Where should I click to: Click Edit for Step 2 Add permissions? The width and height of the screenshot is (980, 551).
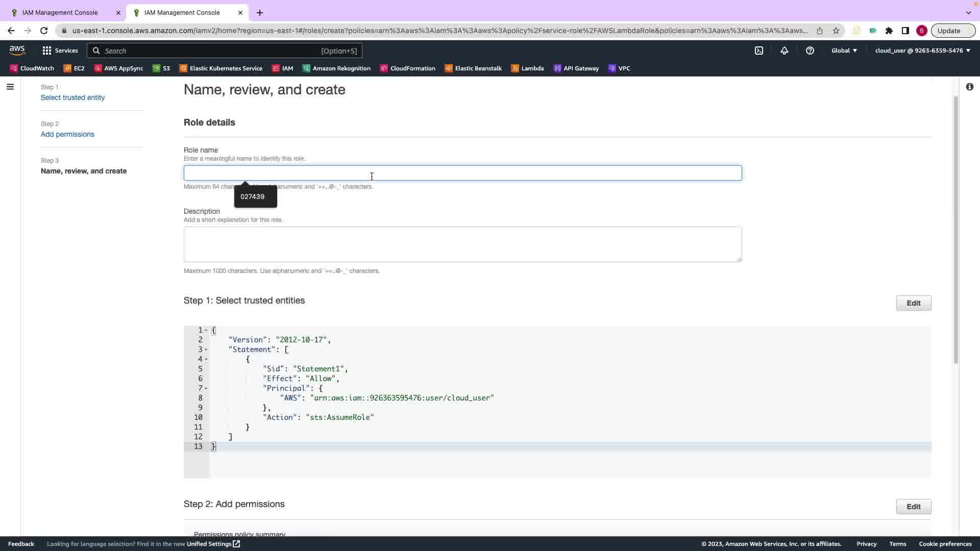(x=913, y=507)
